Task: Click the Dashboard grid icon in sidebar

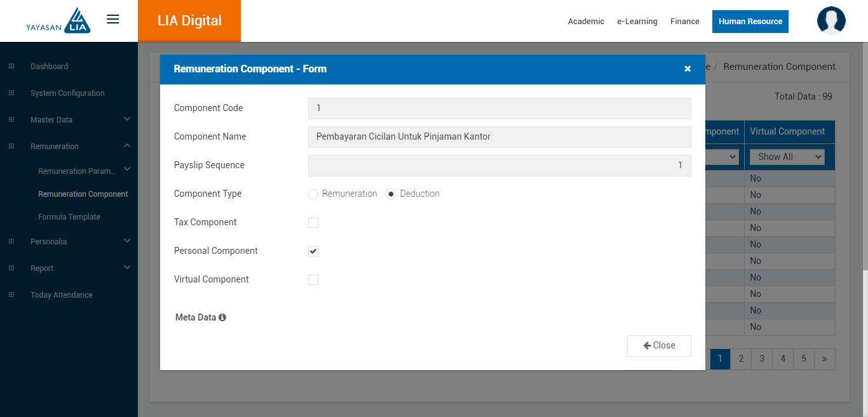Action: pyautogui.click(x=11, y=67)
